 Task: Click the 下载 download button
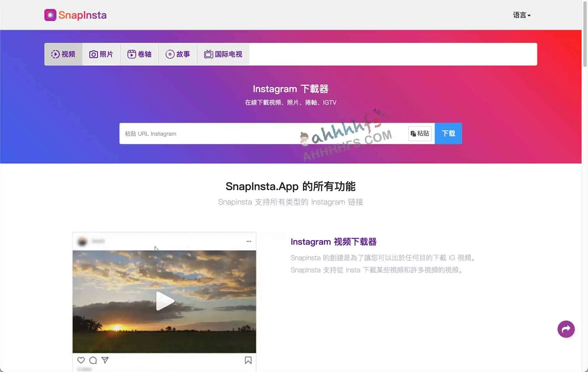(448, 133)
